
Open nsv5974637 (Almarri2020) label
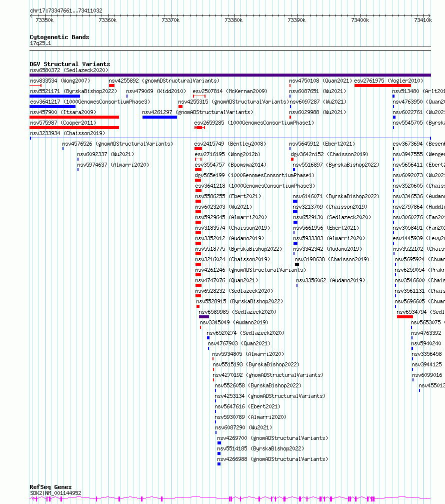[x=113, y=165]
